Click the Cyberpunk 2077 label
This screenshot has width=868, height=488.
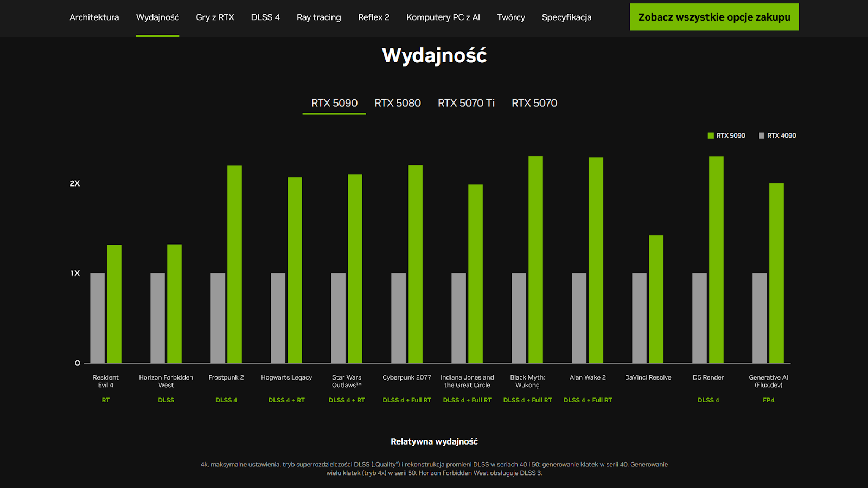(407, 377)
